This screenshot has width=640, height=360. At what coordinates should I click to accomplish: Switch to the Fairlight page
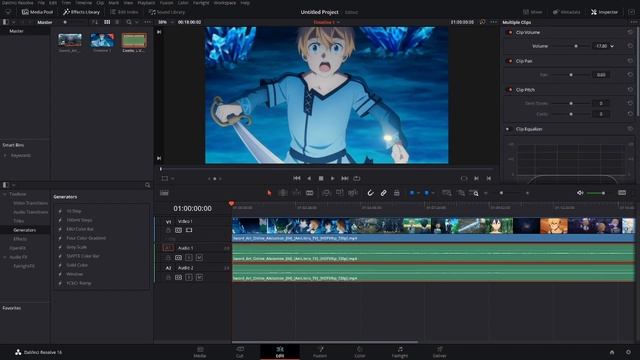point(400,352)
